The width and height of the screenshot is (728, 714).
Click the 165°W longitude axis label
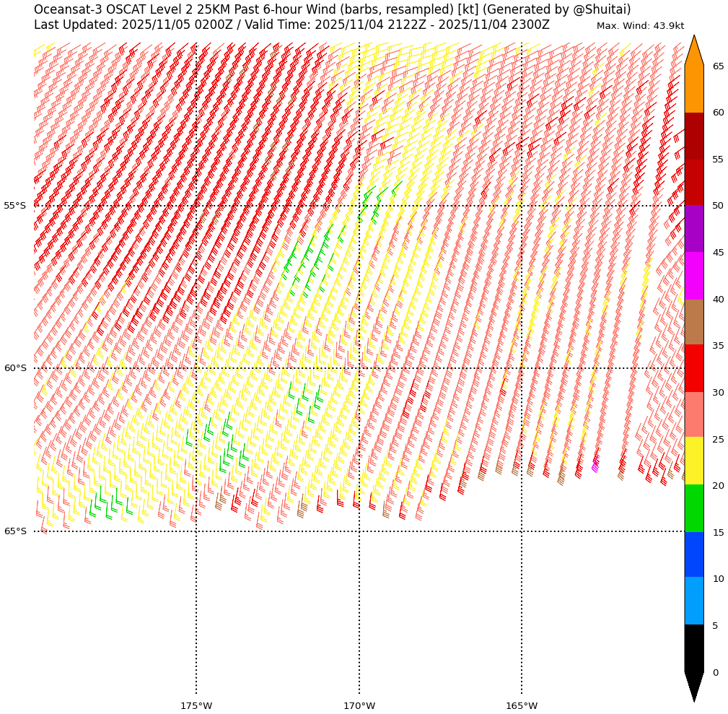pos(522,705)
